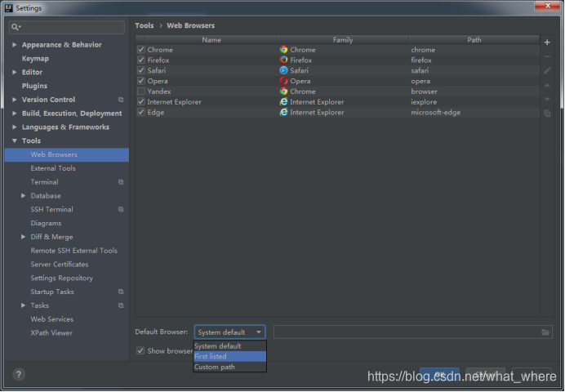
Task: Click the Family column header
Action: click(x=343, y=40)
